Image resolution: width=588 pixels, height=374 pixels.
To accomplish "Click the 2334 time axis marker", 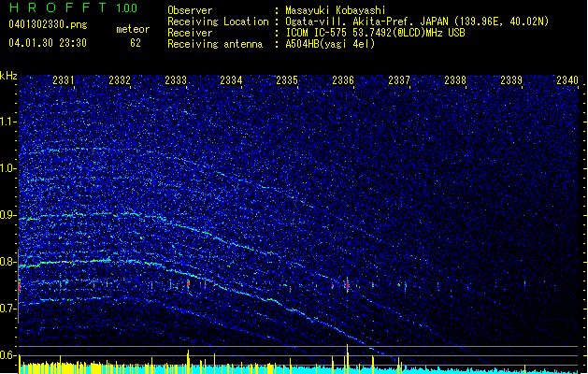I will click(231, 79).
